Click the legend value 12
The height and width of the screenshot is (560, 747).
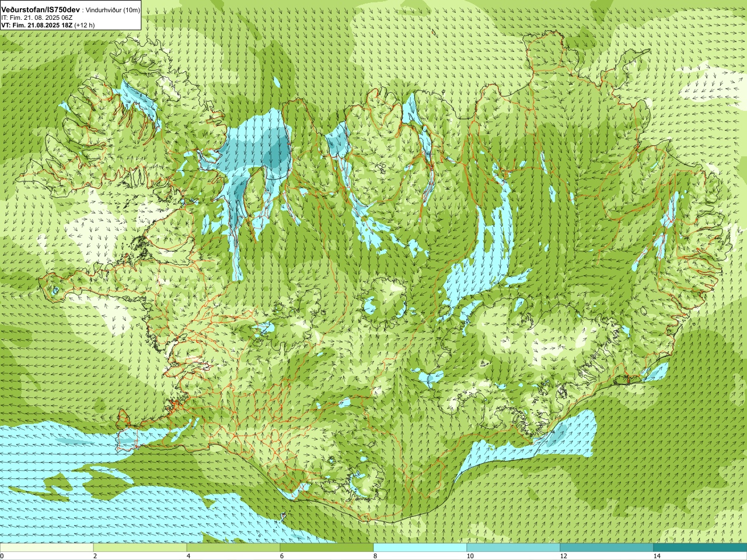(563, 556)
